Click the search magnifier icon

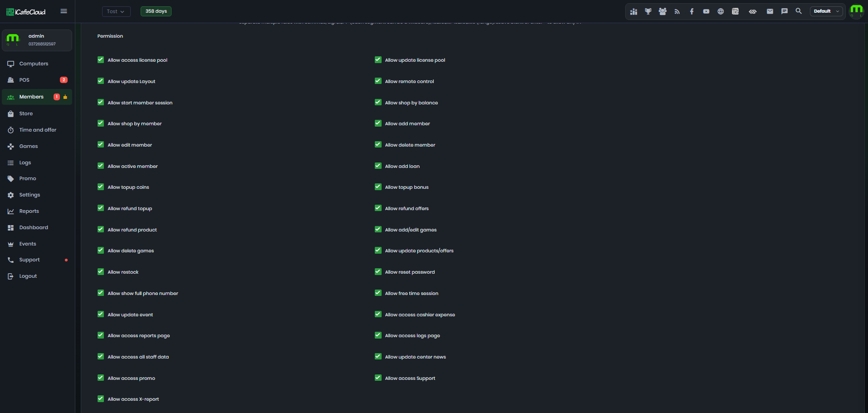(x=799, y=11)
